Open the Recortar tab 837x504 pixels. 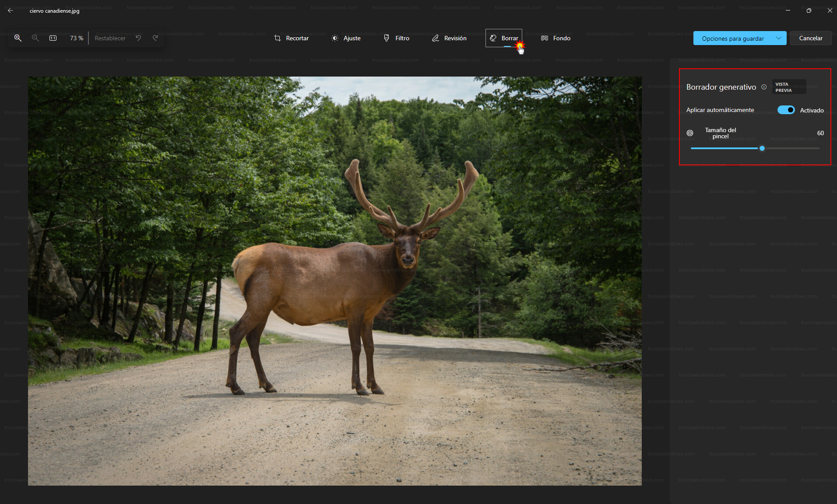(291, 38)
